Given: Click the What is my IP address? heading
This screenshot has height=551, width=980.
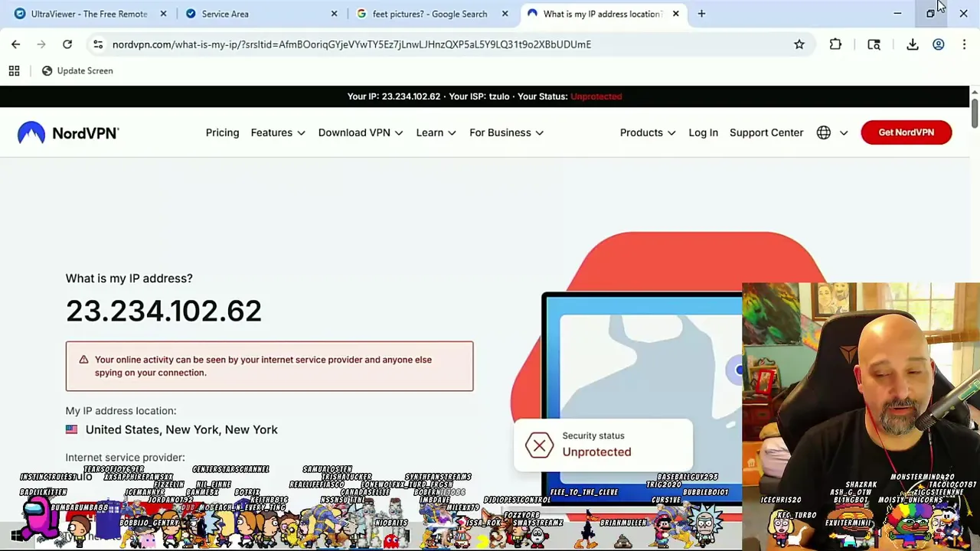Looking at the screenshot, I should coord(129,279).
